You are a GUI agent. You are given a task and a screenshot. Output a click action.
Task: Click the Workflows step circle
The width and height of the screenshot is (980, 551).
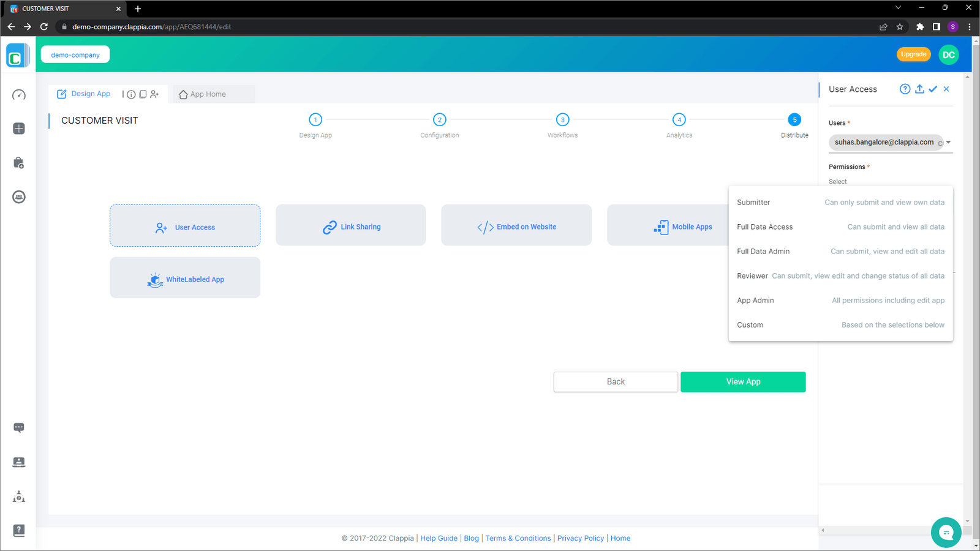tap(562, 120)
